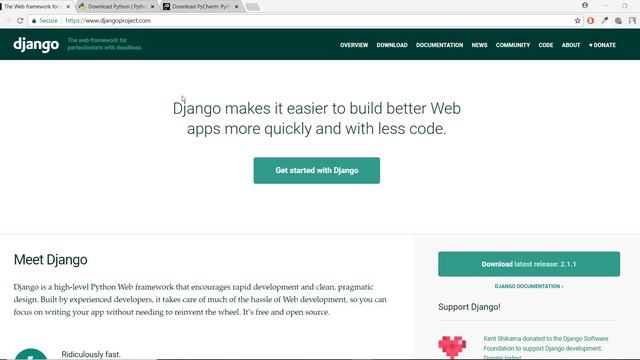
Task: Click the Support Django! heading
Action: [x=469, y=307]
